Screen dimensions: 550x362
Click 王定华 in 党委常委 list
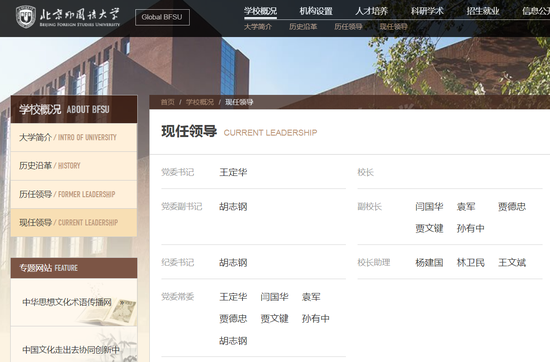233,297
